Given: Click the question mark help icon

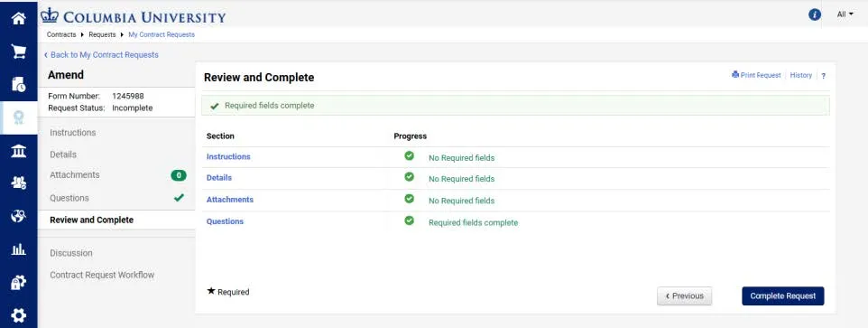Looking at the screenshot, I should [823, 76].
